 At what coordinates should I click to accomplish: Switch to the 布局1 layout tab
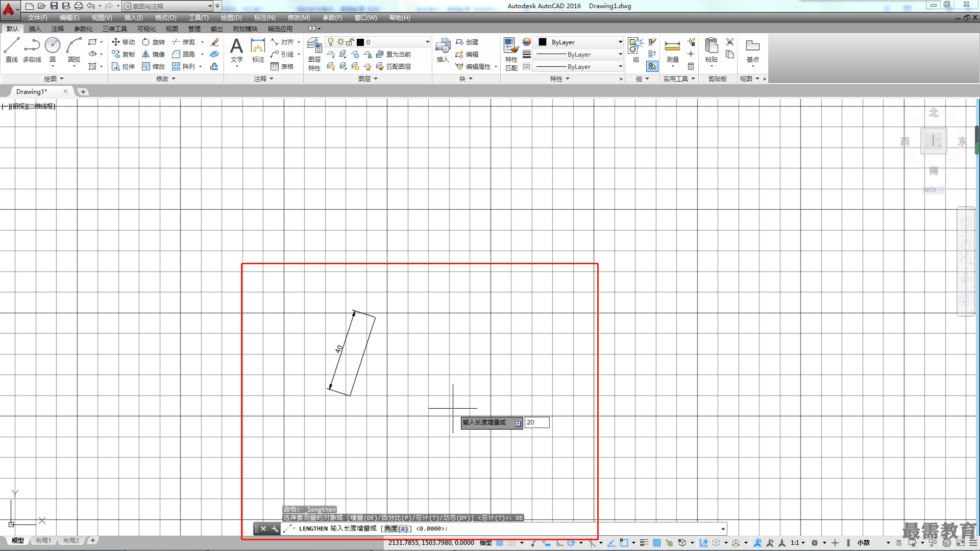click(x=43, y=540)
